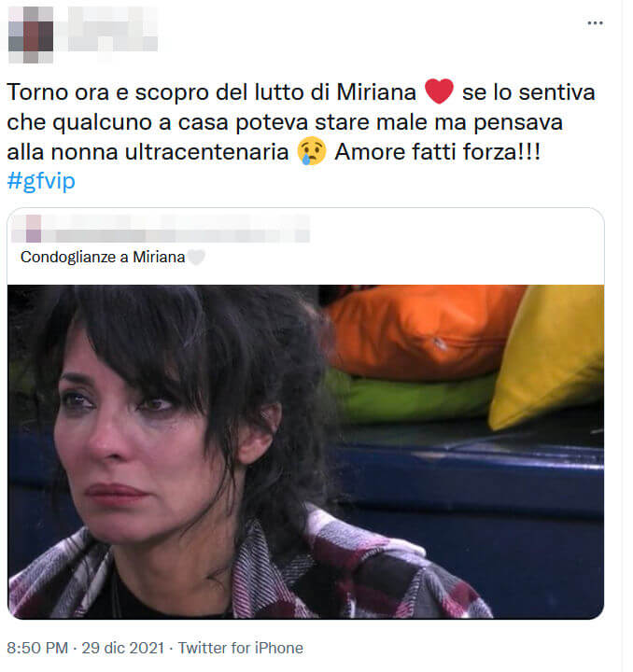The height and width of the screenshot is (672, 633).
Task: Open the Twitter for iPhone source link
Action: pos(241,648)
